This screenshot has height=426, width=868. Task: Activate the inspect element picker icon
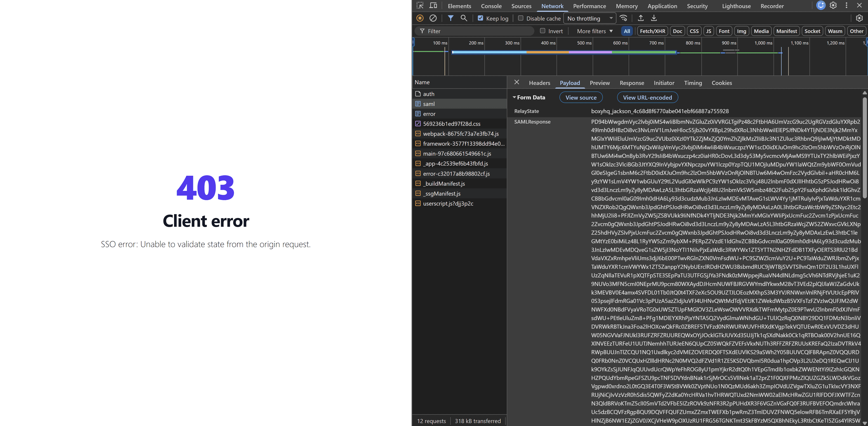pyautogui.click(x=420, y=6)
